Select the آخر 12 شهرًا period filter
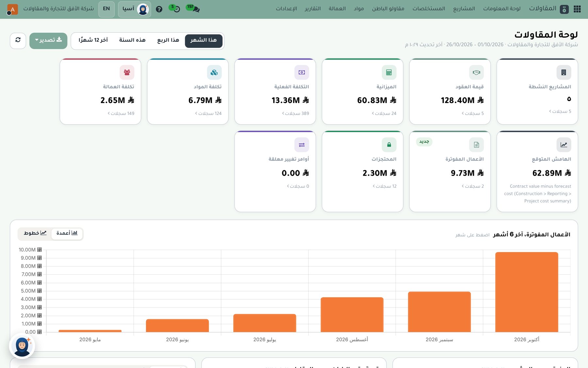This screenshot has width=588, height=368. (x=93, y=41)
